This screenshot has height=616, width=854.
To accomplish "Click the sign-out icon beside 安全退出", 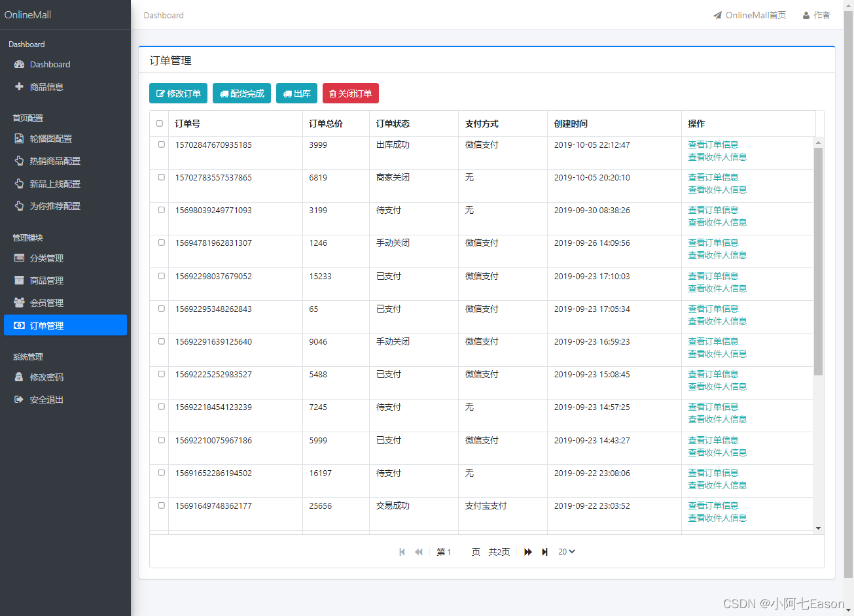I will click(19, 400).
